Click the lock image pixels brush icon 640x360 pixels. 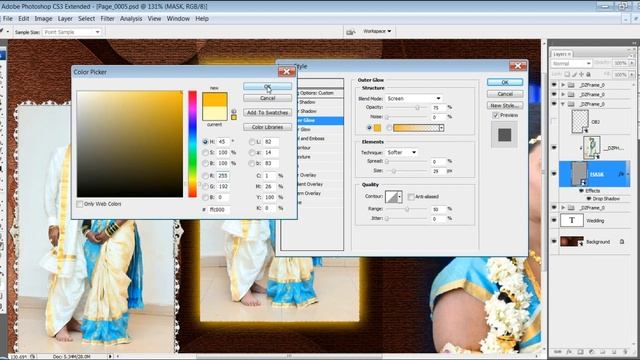click(574, 74)
